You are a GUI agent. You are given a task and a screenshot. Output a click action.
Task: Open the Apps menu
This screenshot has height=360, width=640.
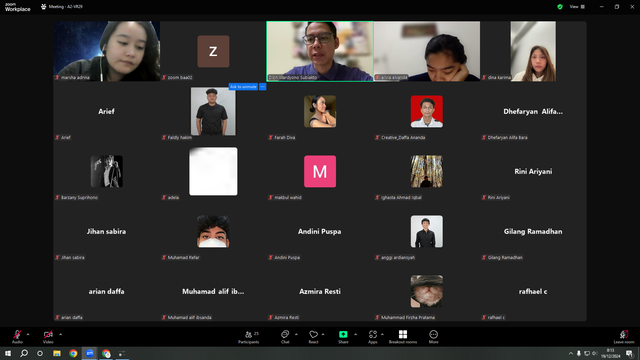click(373, 337)
